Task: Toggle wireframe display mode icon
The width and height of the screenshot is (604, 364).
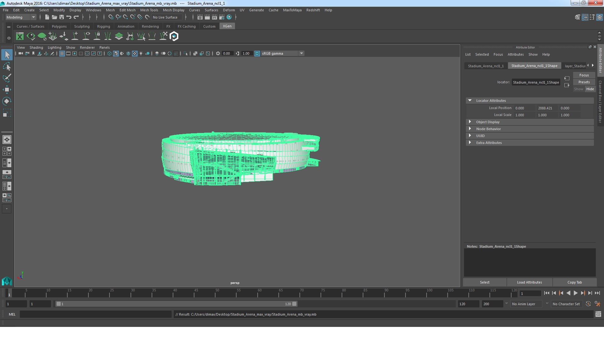Action: (109, 53)
